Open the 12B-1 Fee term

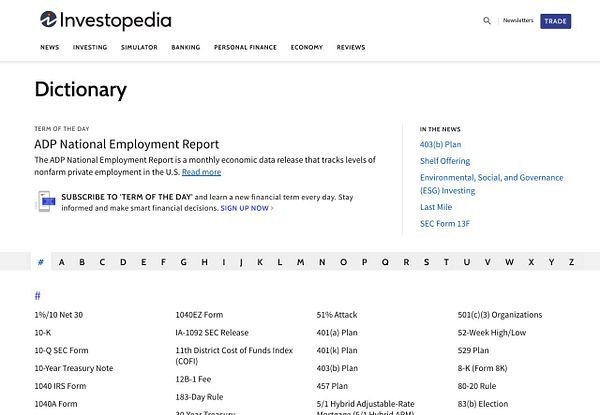(193, 379)
